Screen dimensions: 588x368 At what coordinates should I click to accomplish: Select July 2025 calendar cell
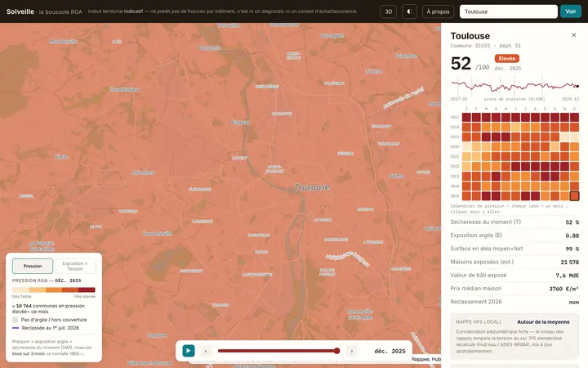525,195
